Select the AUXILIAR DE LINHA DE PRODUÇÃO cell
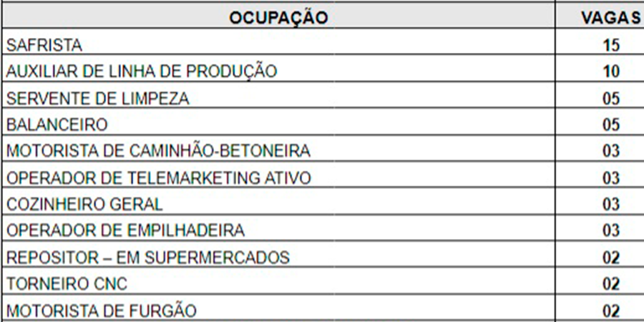The height and width of the screenshot is (322, 644). 278,71
